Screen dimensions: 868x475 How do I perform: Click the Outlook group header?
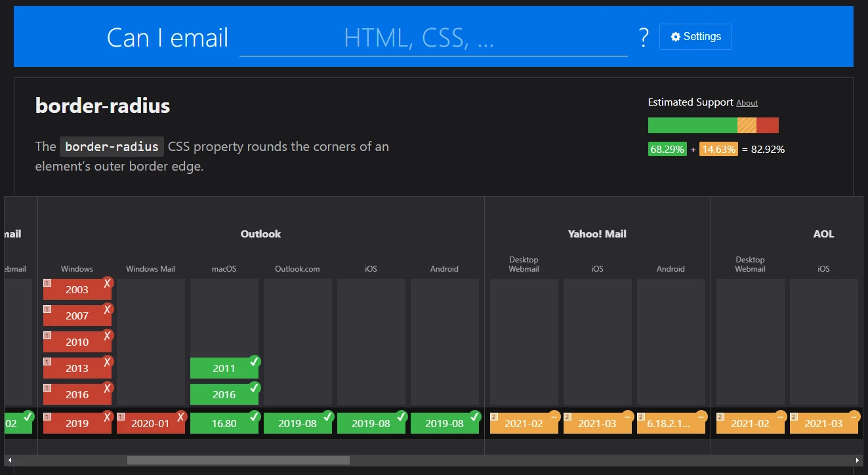pyautogui.click(x=260, y=234)
